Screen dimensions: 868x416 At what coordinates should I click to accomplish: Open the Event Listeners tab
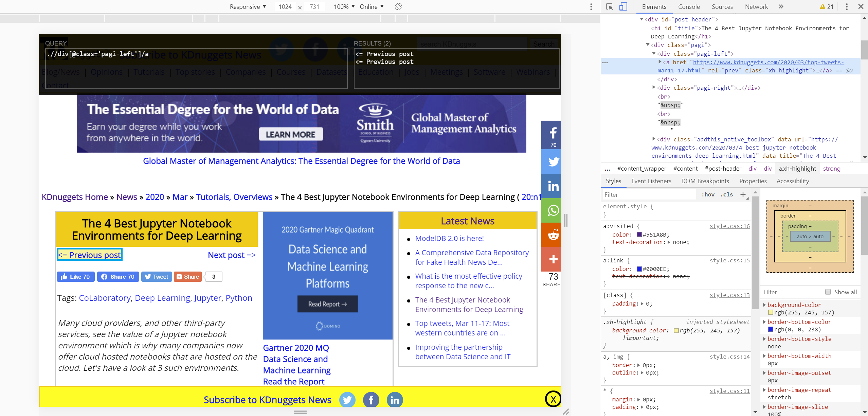[x=651, y=181]
